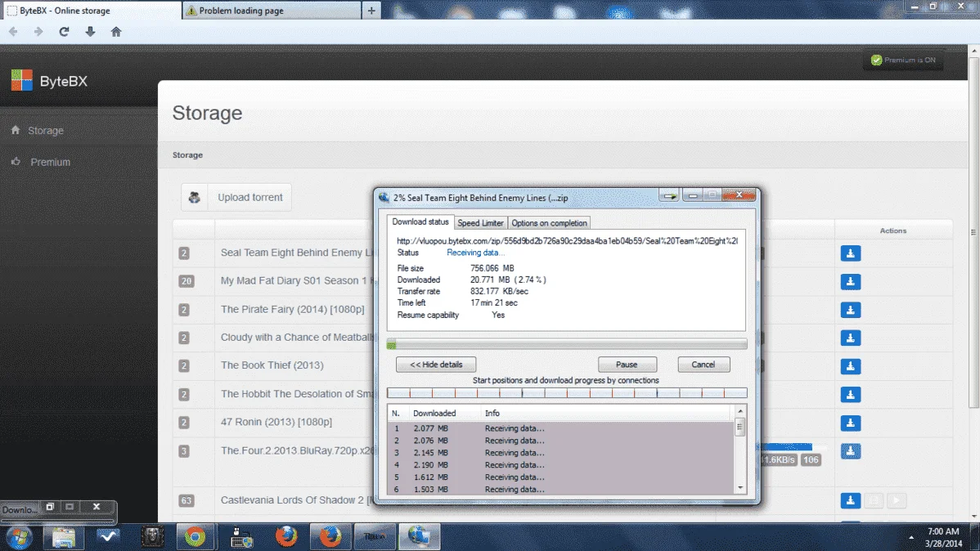Click the browser forward arrow

(38, 32)
